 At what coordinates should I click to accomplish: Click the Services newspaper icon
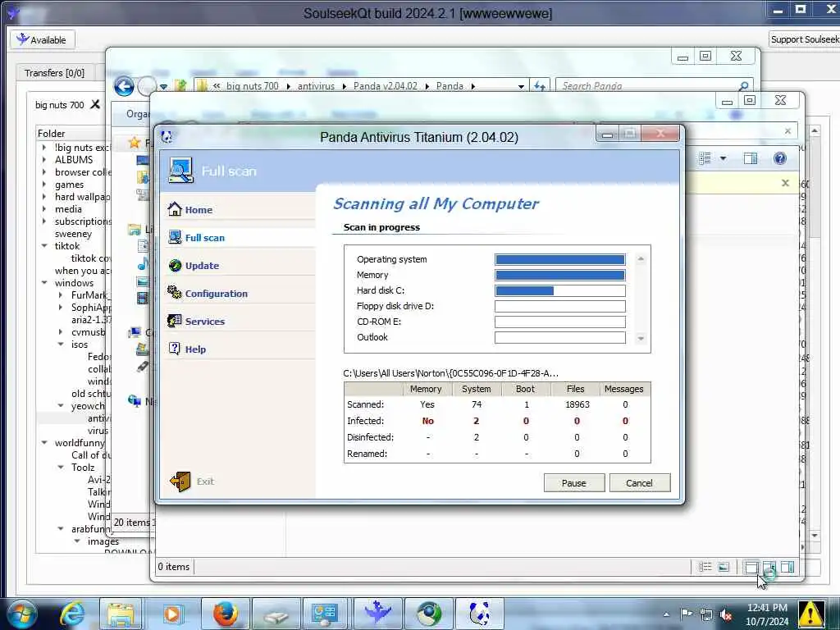[x=175, y=321]
